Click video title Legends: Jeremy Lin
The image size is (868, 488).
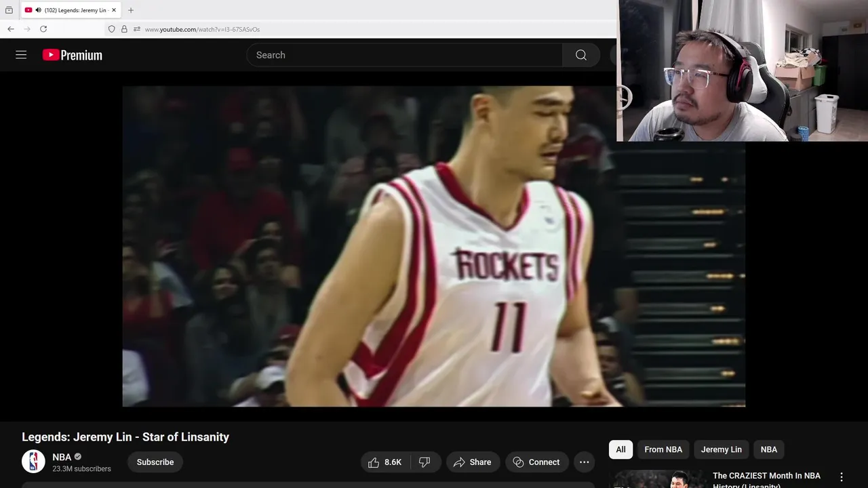(125, 437)
